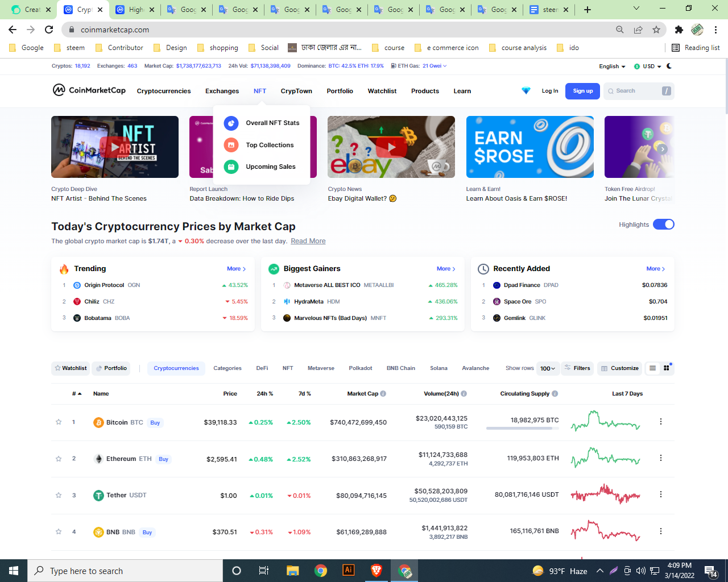Open Brave browser from taskbar

376,571
